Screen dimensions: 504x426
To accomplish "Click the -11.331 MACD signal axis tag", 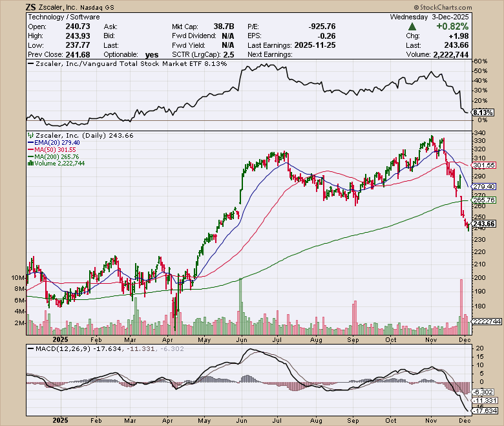I will (485, 401).
